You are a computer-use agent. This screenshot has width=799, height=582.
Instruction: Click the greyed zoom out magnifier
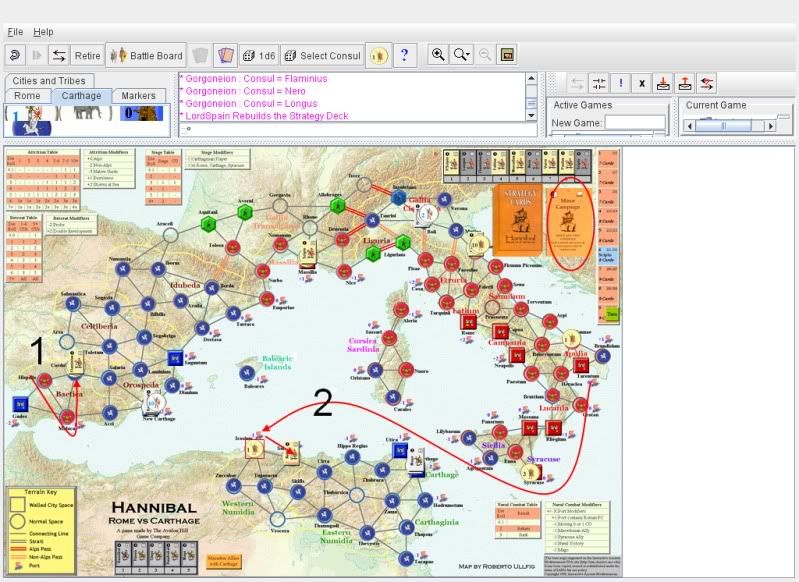point(485,55)
